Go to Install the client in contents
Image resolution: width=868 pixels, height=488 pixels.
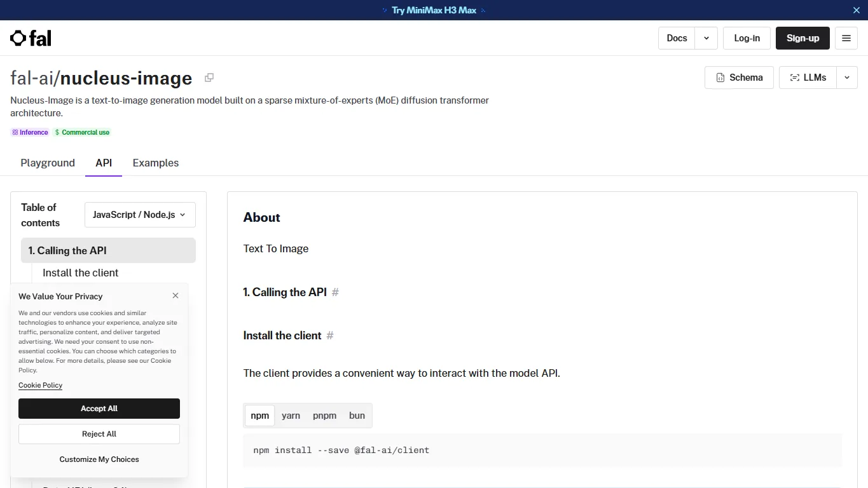click(81, 273)
